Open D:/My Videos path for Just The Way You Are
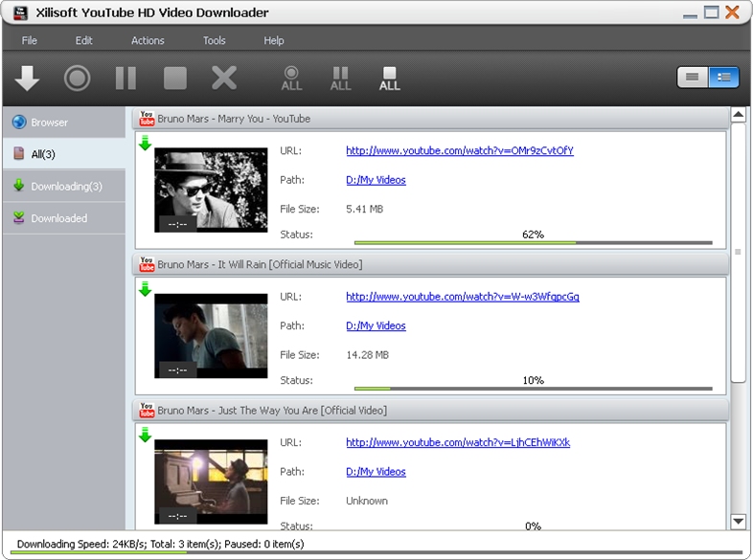 (x=376, y=472)
